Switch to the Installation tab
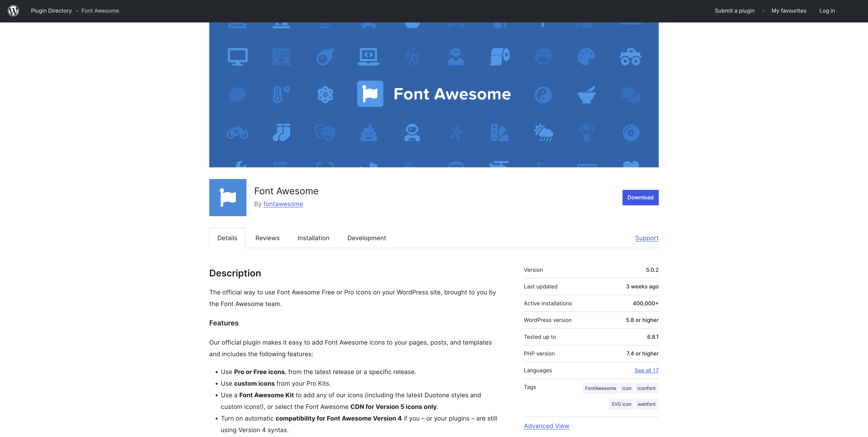Viewport: 868px width, 437px height. click(313, 238)
